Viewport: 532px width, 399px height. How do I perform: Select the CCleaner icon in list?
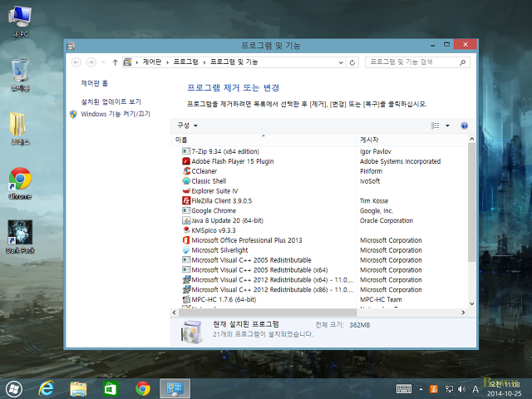point(186,171)
